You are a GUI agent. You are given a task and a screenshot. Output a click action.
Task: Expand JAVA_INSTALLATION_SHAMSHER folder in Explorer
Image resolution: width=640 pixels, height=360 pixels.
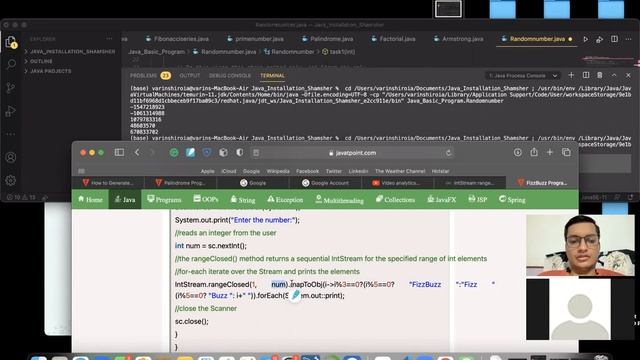(70, 51)
